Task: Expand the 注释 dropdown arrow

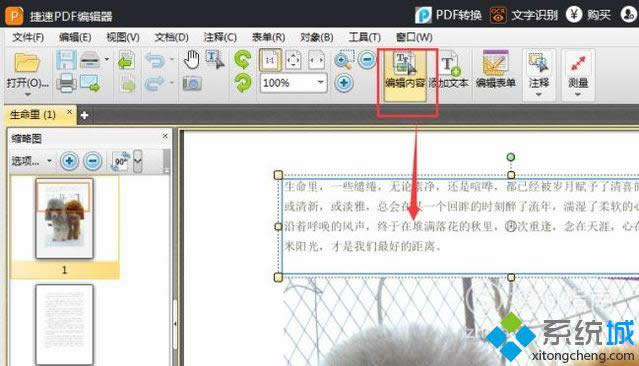Action: [539, 95]
